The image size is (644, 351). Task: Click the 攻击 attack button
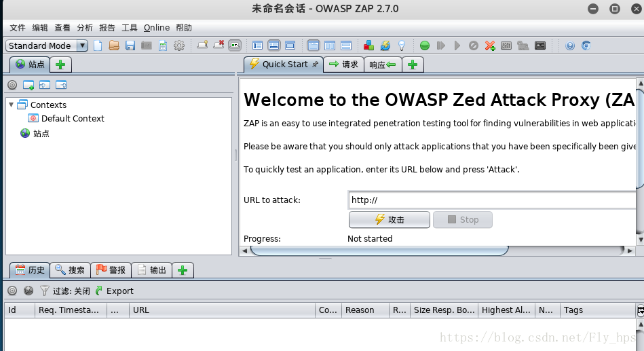(x=390, y=219)
